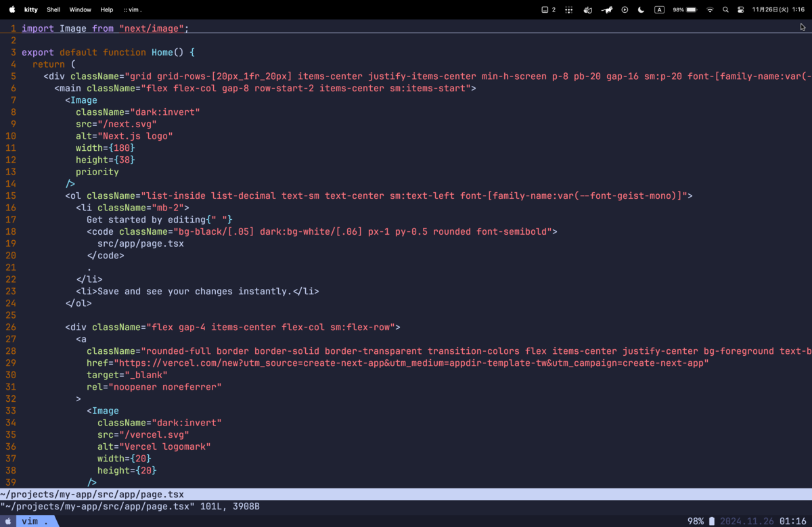This screenshot has height=527, width=812.
Task: Click src="/next.svg" on line 9
Action: tap(116, 124)
